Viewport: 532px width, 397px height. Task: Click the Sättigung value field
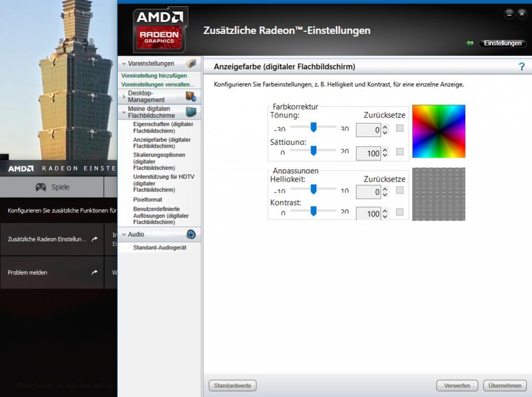[x=368, y=153]
